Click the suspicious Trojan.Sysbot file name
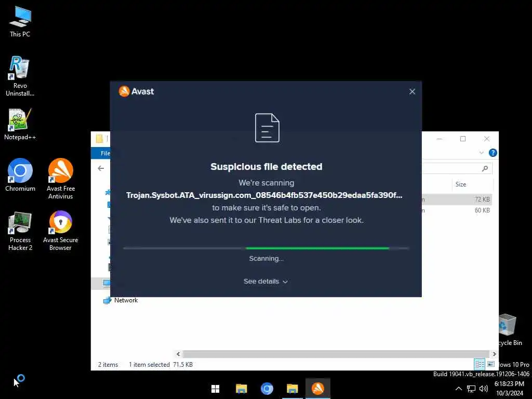The width and height of the screenshot is (532, 399). (264, 195)
